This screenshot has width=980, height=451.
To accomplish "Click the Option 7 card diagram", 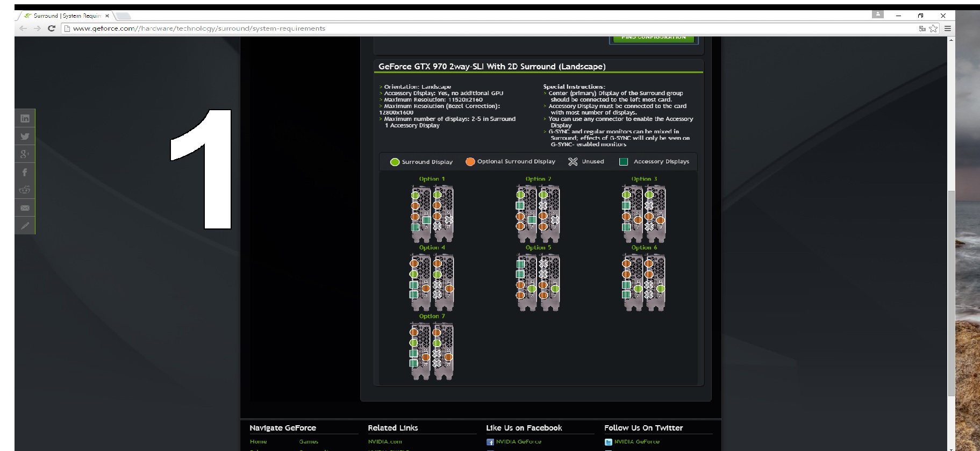I will (432, 351).
